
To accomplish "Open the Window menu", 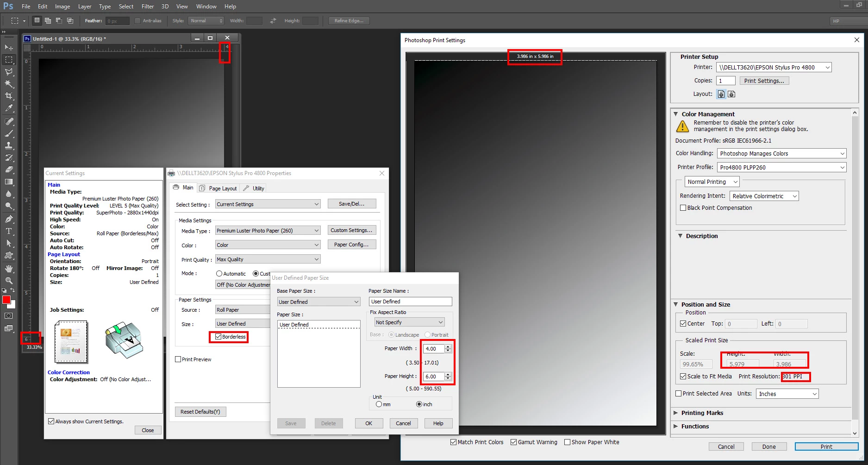I will pyautogui.click(x=206, y=6).
